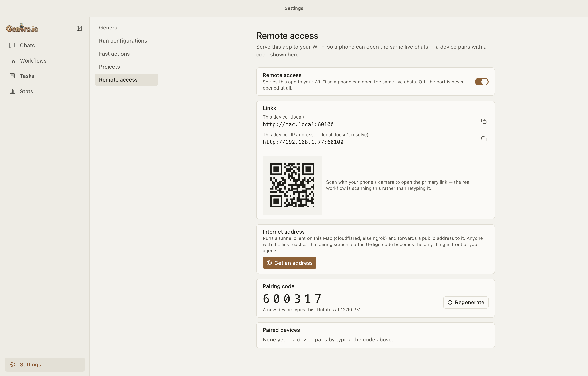This screenshot has width=588, height=376.
Task: Regenerate the pairing code
Action: click(x=466, y=302)
